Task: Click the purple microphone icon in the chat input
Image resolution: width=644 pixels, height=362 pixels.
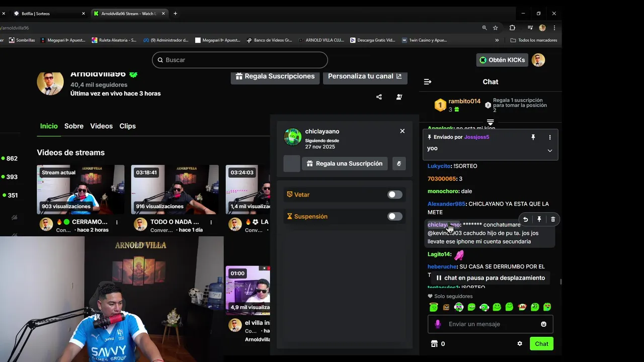Action: [438, 324]
